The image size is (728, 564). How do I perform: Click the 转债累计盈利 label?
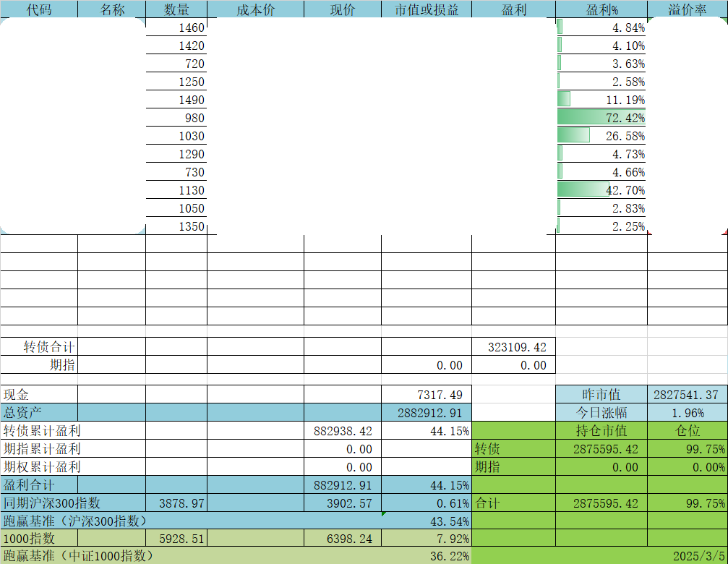click(42, 430)
